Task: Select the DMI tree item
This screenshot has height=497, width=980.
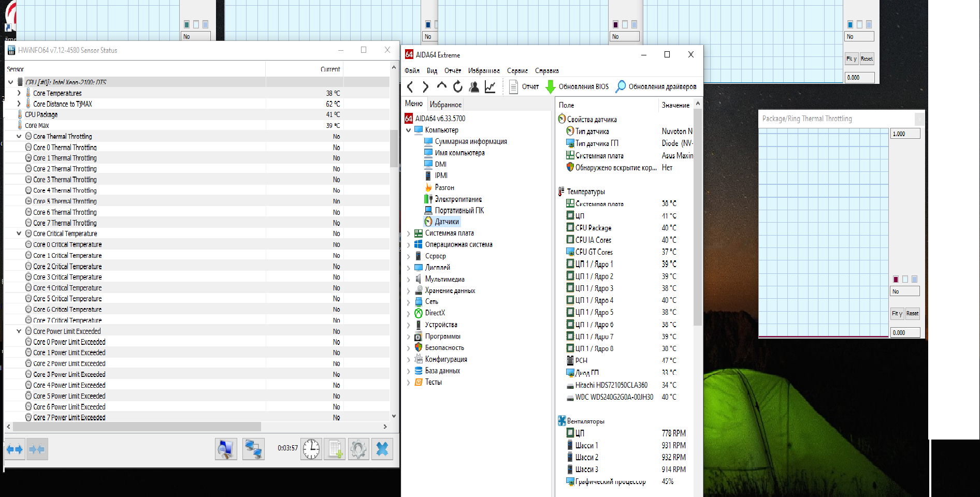Action: (440, 164)
